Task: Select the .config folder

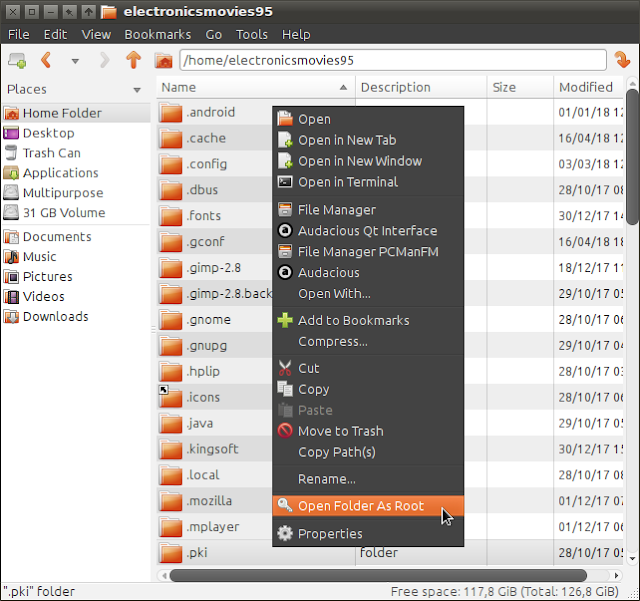Action: [x=206, y=164]
